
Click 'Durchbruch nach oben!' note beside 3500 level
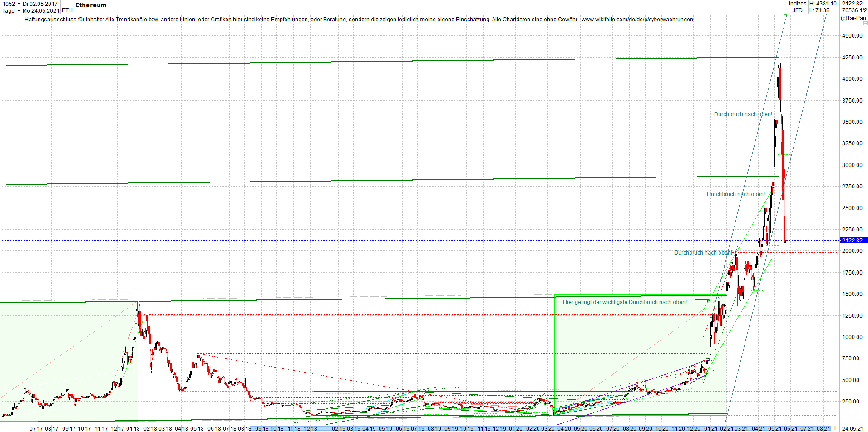(x=743, y=114)
